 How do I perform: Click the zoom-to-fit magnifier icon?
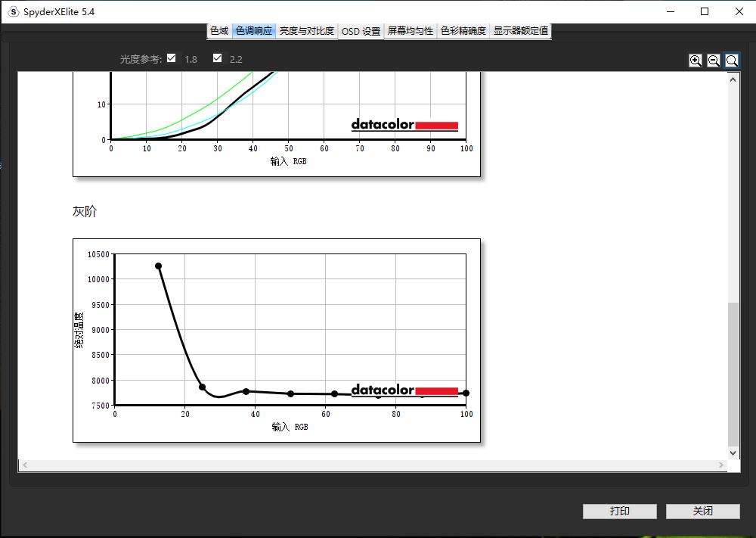click(x=732, y=61)
